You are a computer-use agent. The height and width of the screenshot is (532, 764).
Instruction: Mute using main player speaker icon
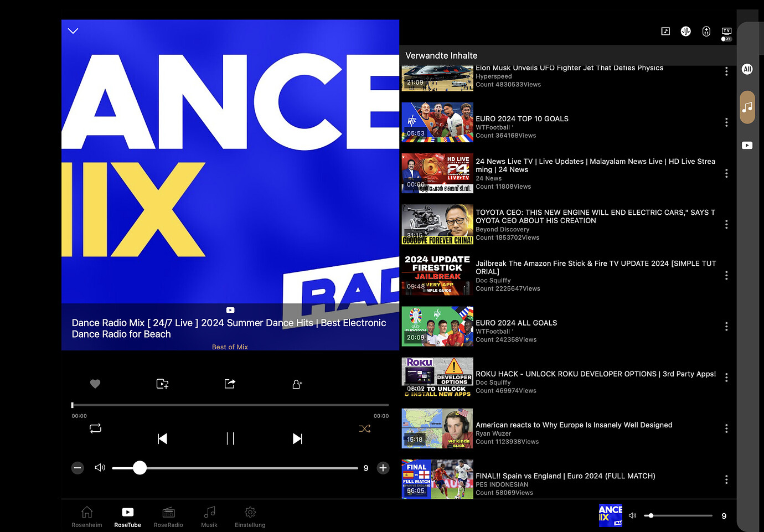pyautogui.click(x=100, y=468)
